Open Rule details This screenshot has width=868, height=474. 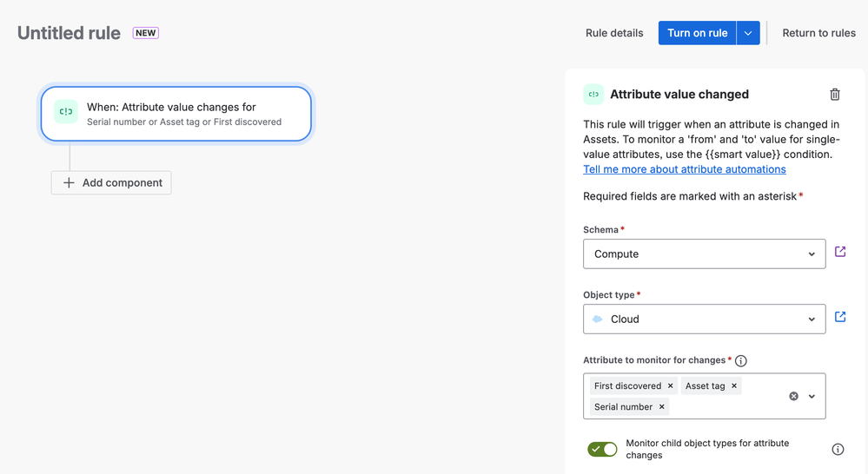coord(614,33)
